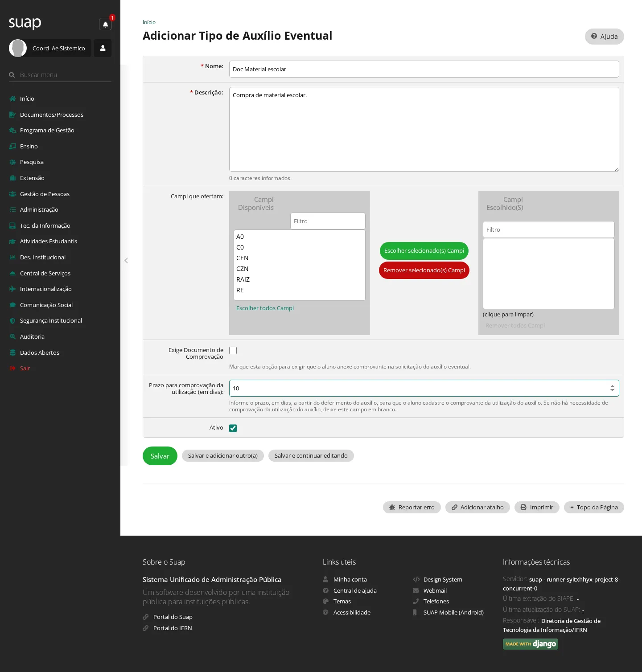Click the Reportar erro bug icon
This screenshot has width=642, height=672.
coord(392,507)
